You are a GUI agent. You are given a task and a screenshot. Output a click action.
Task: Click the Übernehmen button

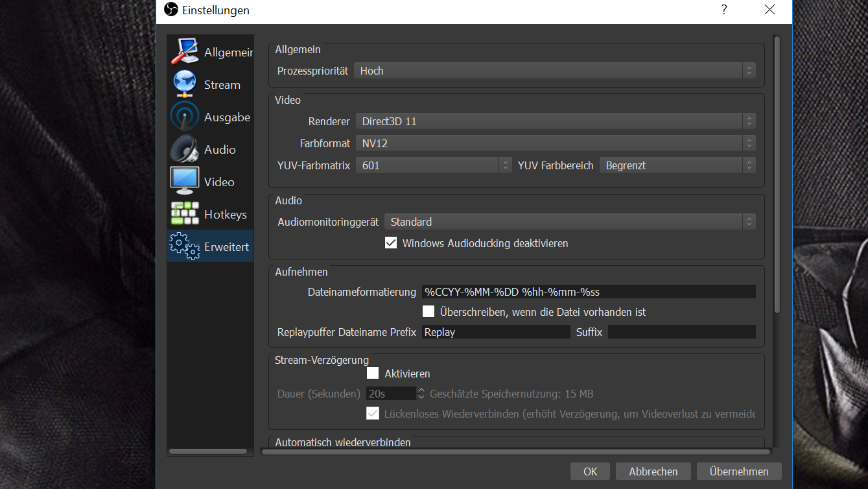click(738, 471)
